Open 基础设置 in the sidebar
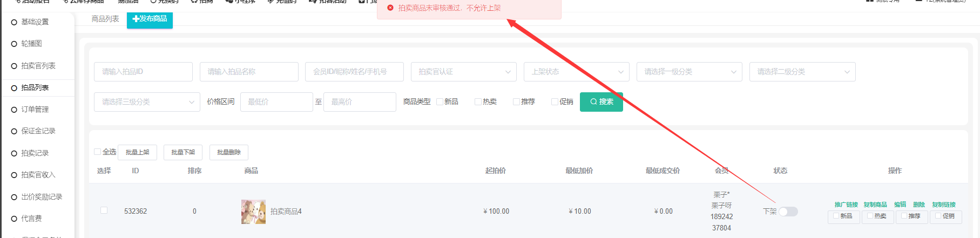 pos(35,22)
